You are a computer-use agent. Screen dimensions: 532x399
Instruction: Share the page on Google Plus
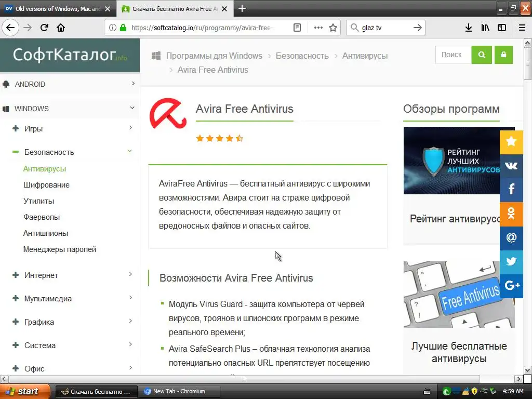[x=511, y=286]
